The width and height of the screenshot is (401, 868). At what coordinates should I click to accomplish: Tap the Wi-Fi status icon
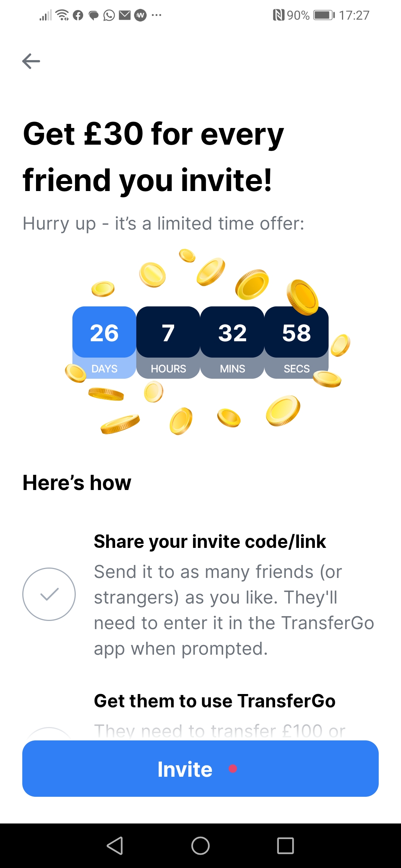tap(62, 15)
